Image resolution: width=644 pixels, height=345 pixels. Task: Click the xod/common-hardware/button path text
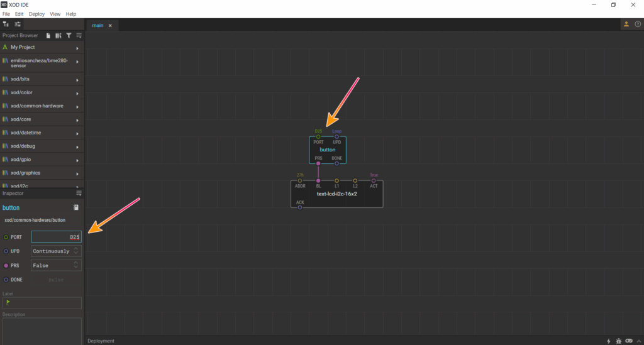pyautogui.click(x=35, y=220)
